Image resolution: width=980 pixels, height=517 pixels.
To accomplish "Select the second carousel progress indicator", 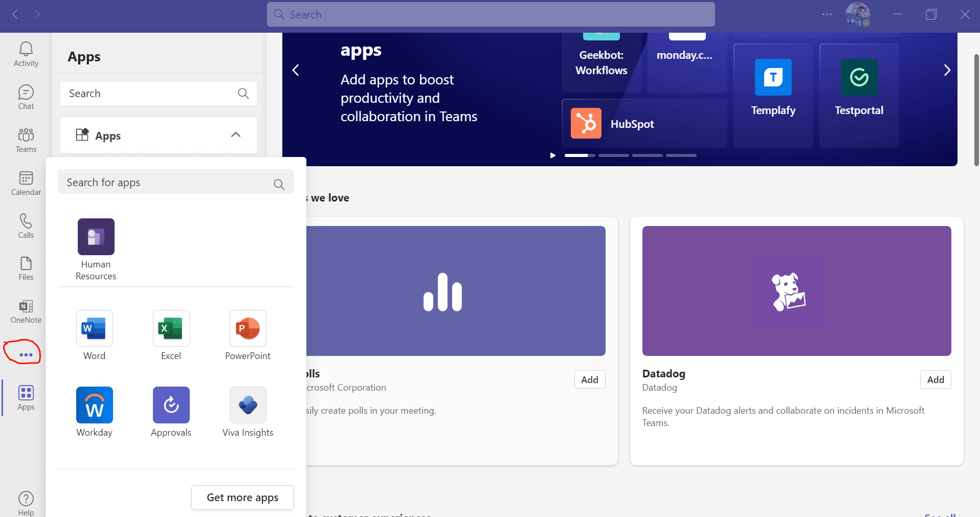I will tap(614, 155).
